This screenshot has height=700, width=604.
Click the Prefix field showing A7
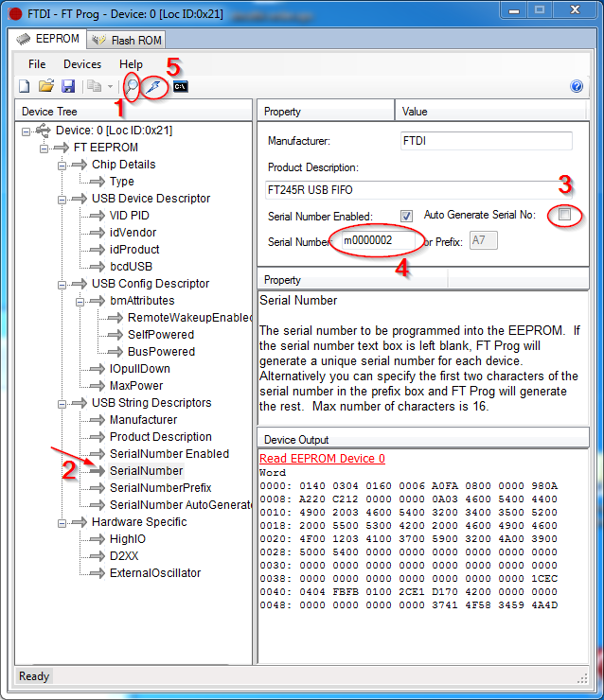coord(484,240)
